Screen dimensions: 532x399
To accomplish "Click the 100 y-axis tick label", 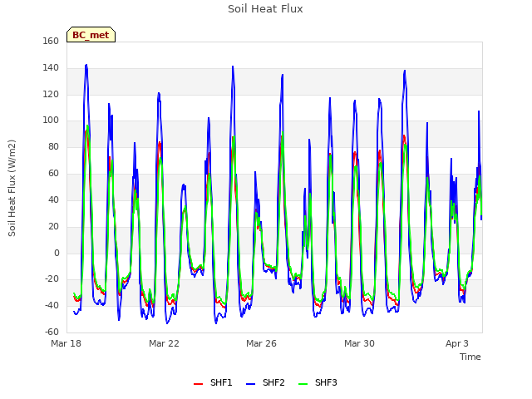I will coord(51,120).
